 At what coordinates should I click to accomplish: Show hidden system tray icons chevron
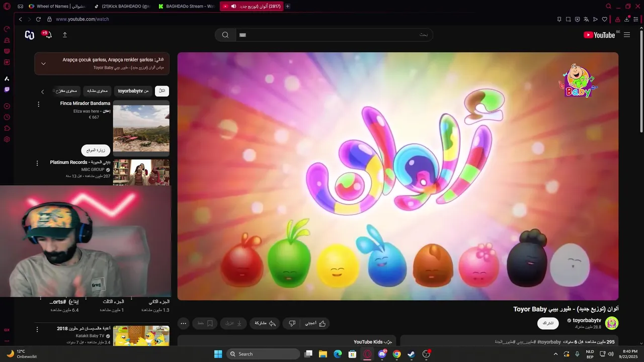coord(555,354)
